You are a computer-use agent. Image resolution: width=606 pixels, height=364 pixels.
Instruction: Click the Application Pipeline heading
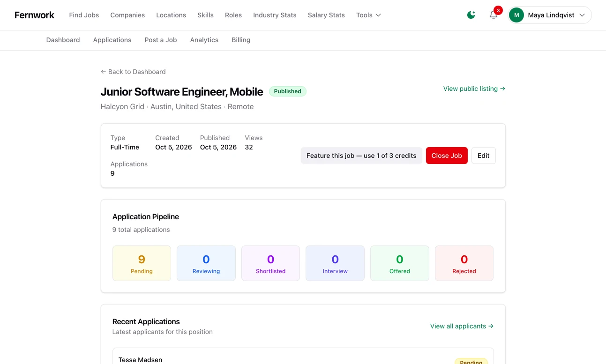(x=146, y=216)
